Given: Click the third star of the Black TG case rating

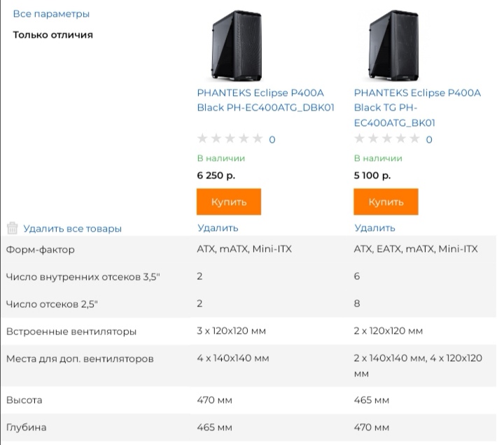Looking at the screenshot, I should pyautogui.click(x=387, y=139).
